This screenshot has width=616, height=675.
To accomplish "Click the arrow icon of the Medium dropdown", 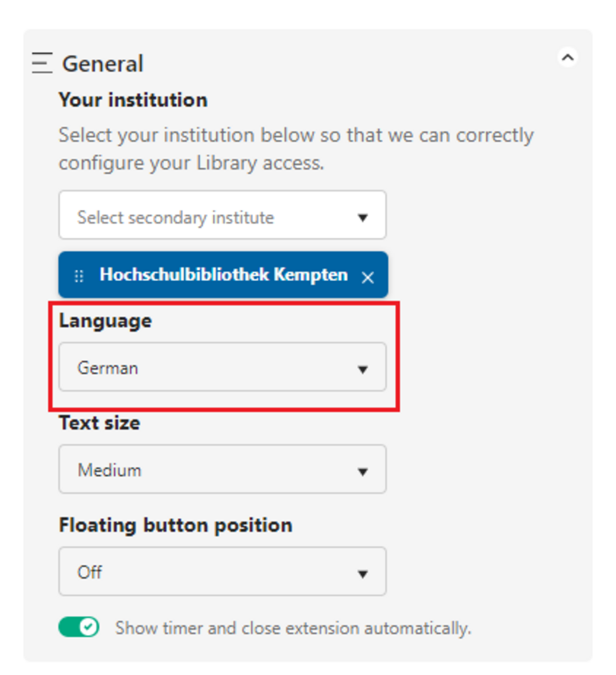I will [363, 472].
